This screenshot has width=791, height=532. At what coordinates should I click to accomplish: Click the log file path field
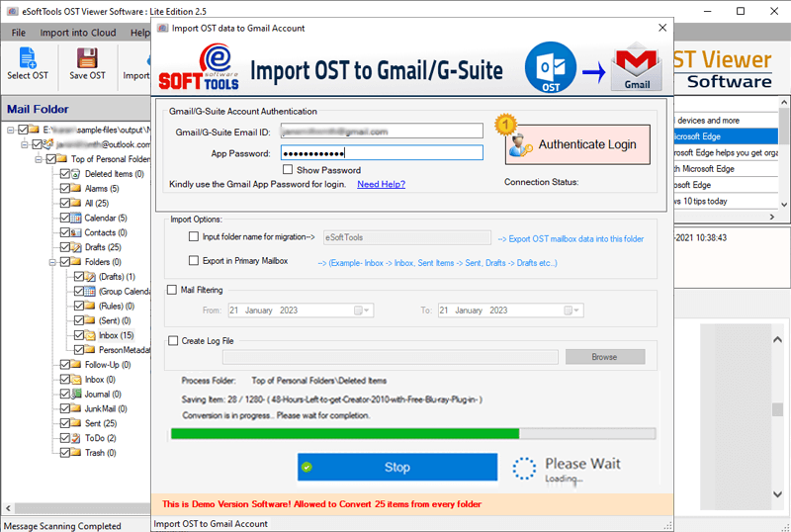[x=390, y=357]
